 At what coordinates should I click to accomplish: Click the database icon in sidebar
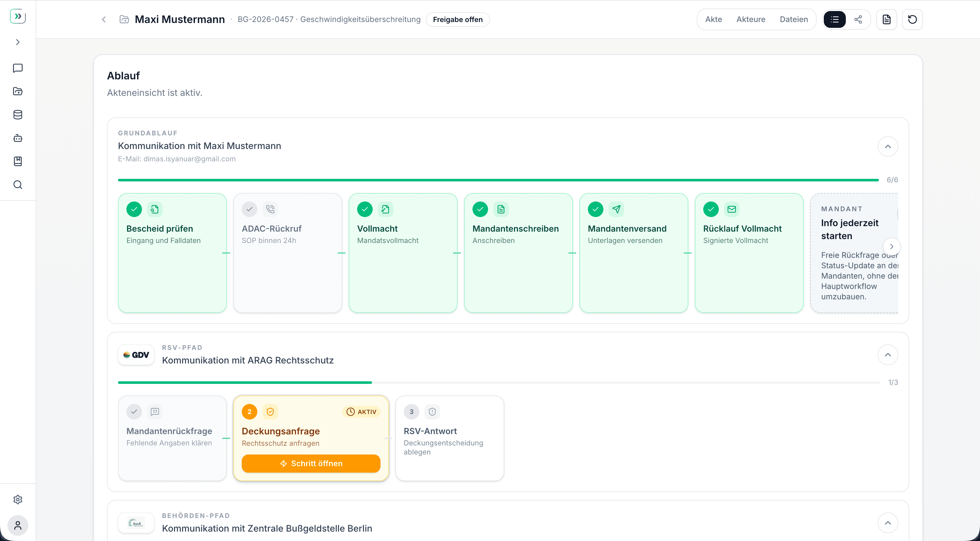pos(17,115)
